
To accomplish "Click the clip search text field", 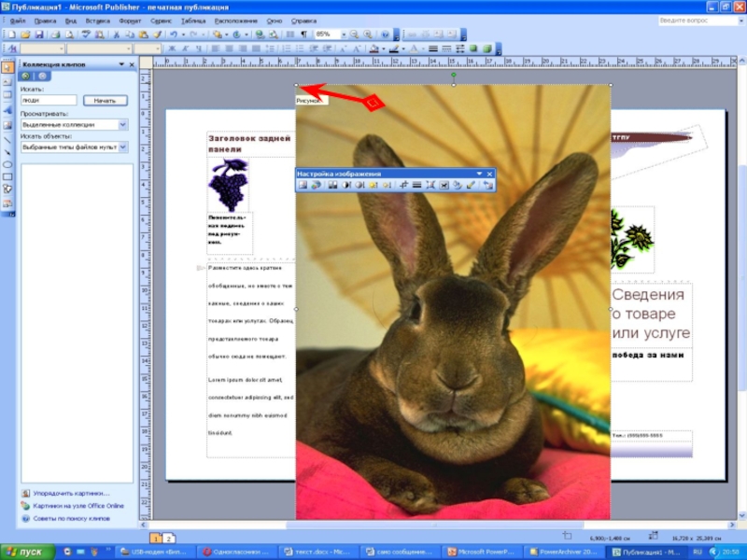I will point(49,101).
